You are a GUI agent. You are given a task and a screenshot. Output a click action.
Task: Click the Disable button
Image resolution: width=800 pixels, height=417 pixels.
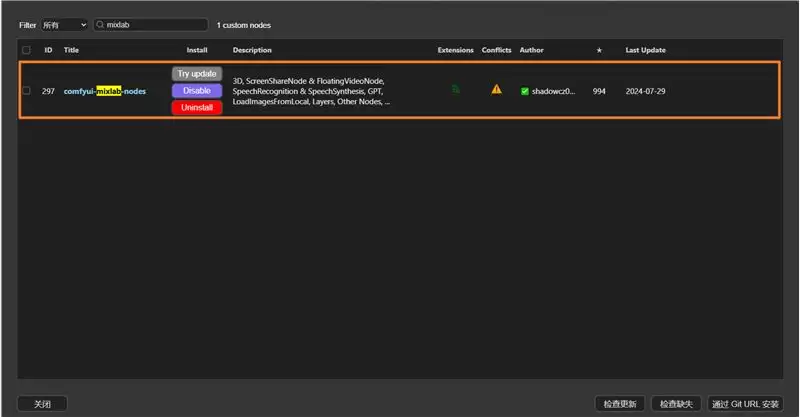(x=197, y=90)
